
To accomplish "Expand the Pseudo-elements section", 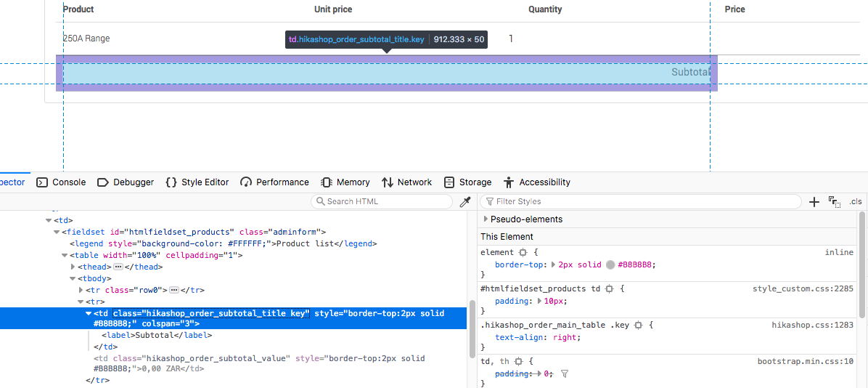I will (486, 219).
